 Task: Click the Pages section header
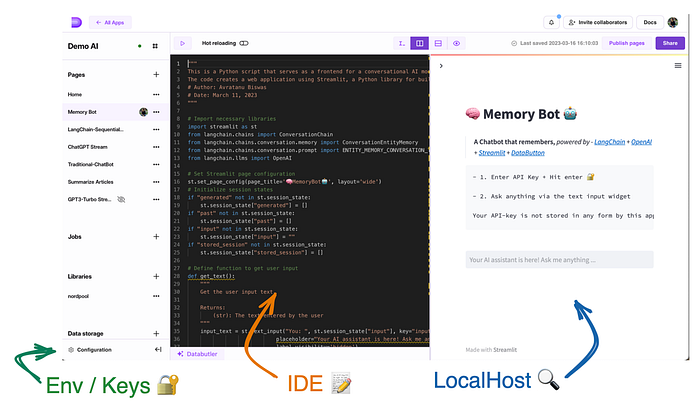(76, 75)
